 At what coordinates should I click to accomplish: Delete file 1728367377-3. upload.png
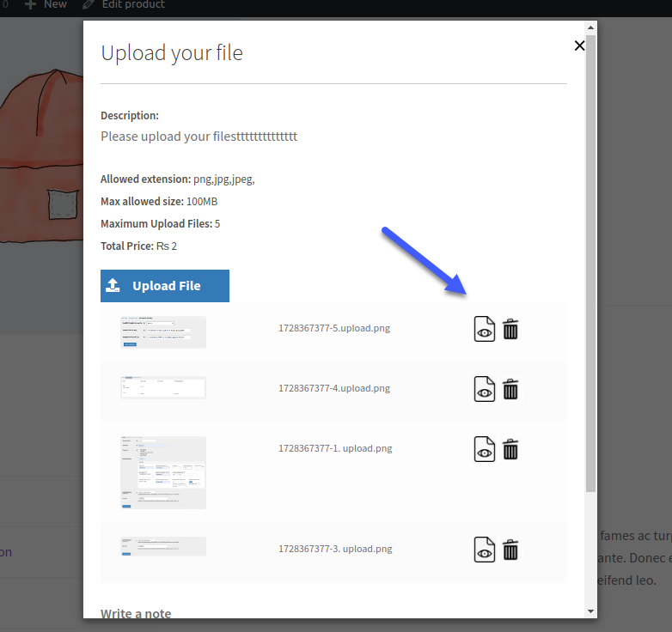coord(510,550)
